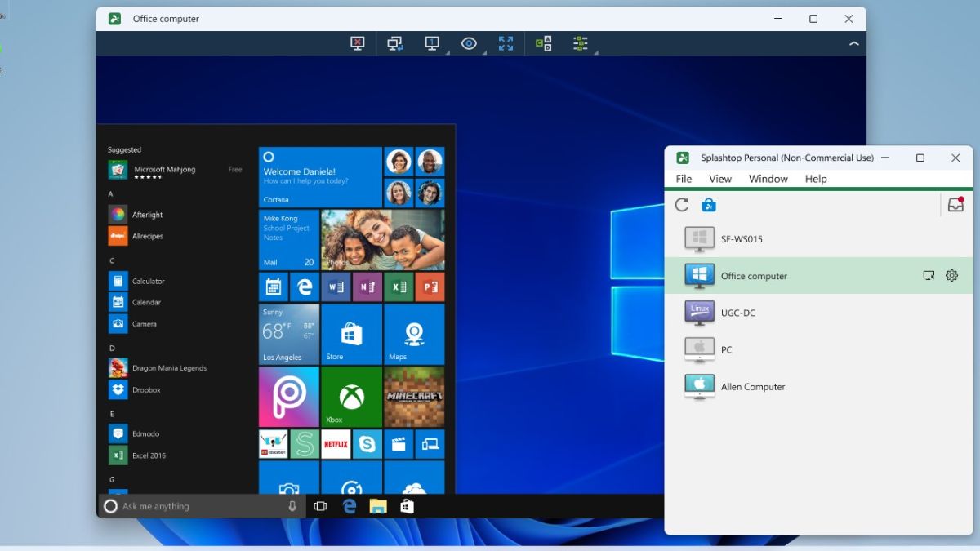Click the connect icon on Office computer row

929,276
